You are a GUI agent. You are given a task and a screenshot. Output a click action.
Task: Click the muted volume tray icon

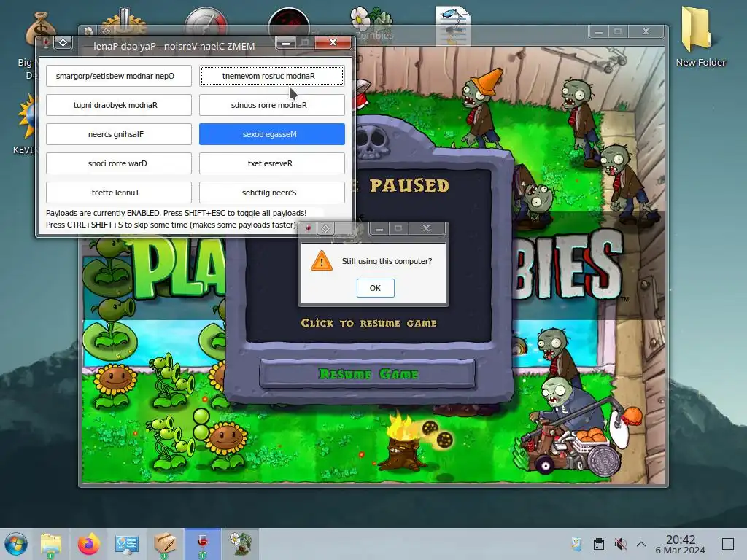coord(620,544)
